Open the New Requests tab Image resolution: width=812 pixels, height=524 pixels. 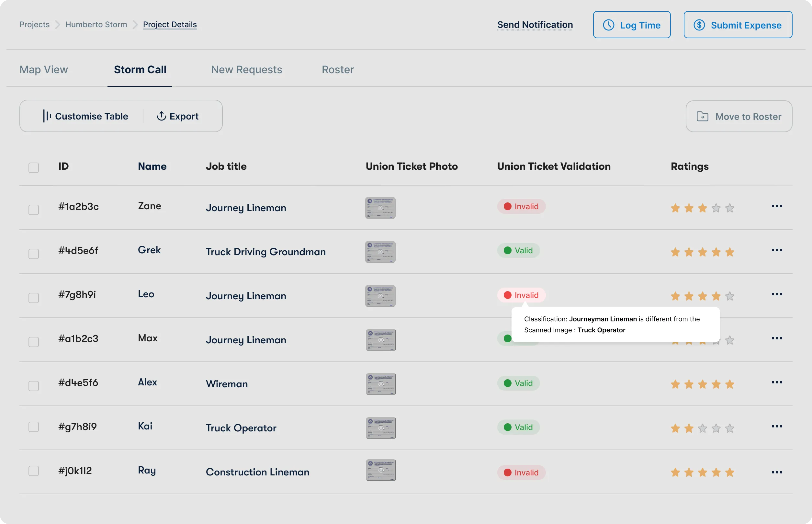tap(246, 70)
